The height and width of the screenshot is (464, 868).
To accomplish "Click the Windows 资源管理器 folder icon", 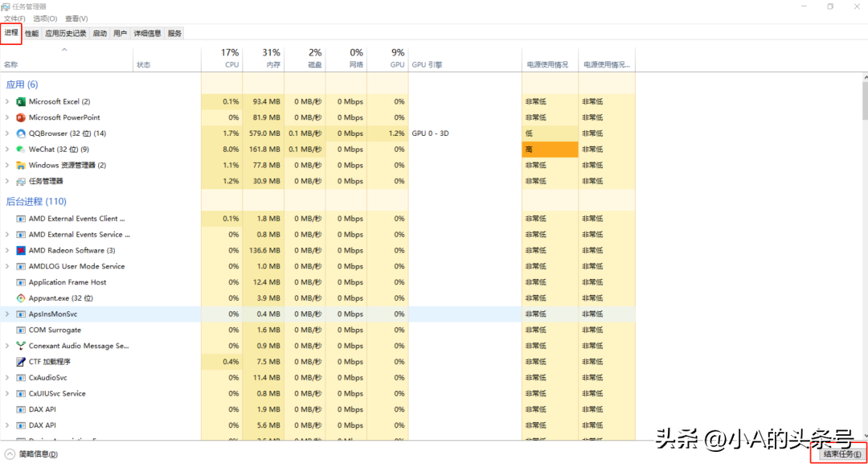I will click(x=21, y=165).
